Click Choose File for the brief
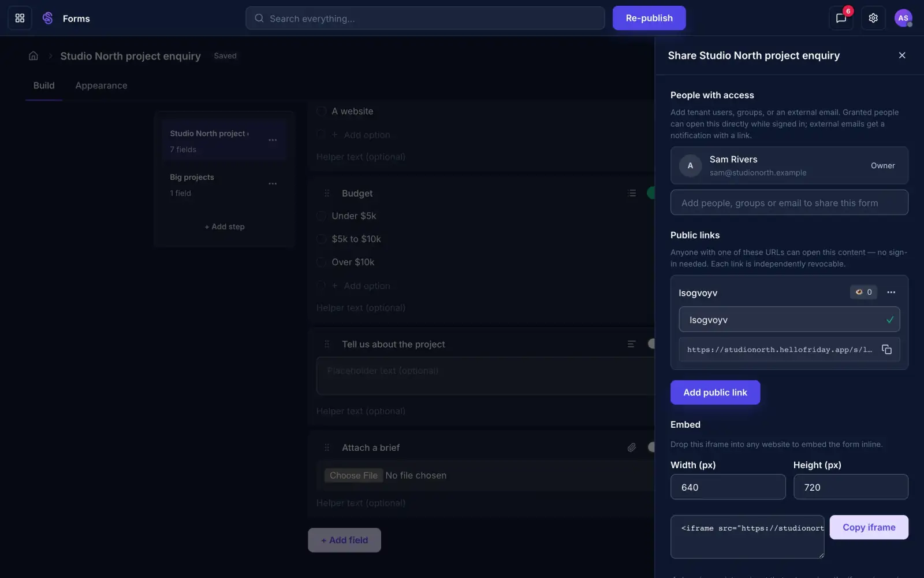Image resolution: width=924 pixels, height=578 pixels. click(x=353, y=475)
